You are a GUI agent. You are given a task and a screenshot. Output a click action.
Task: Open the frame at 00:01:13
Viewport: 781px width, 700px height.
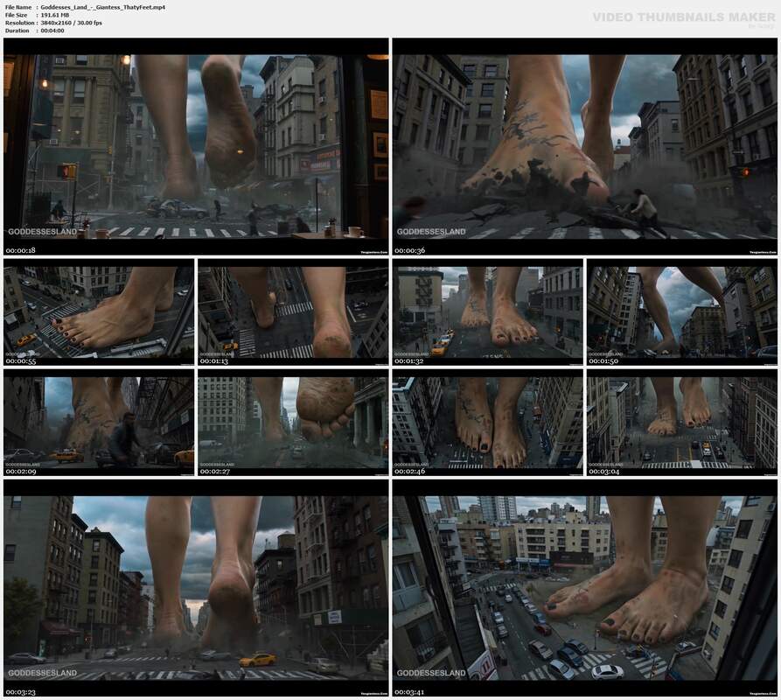(x=293, y=311)
